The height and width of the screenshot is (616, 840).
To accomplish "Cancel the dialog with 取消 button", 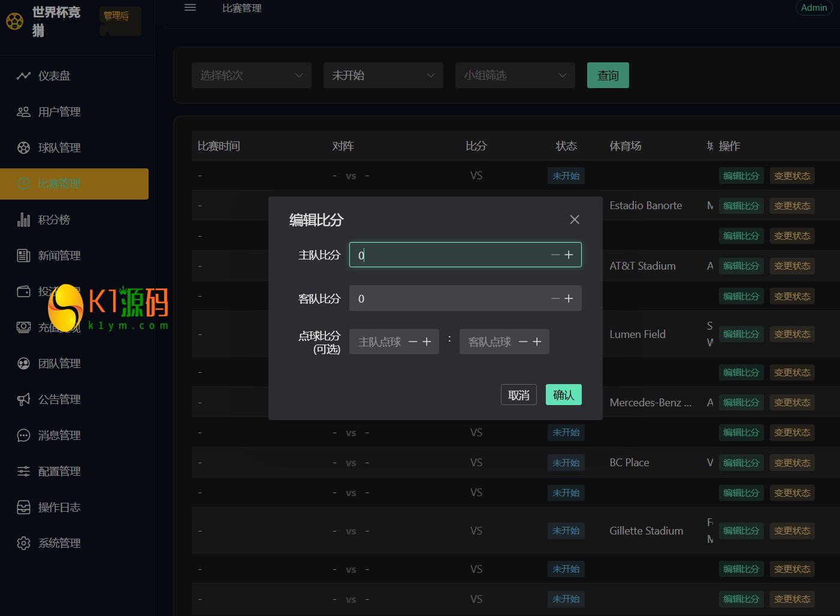I will tap(519, 395).
